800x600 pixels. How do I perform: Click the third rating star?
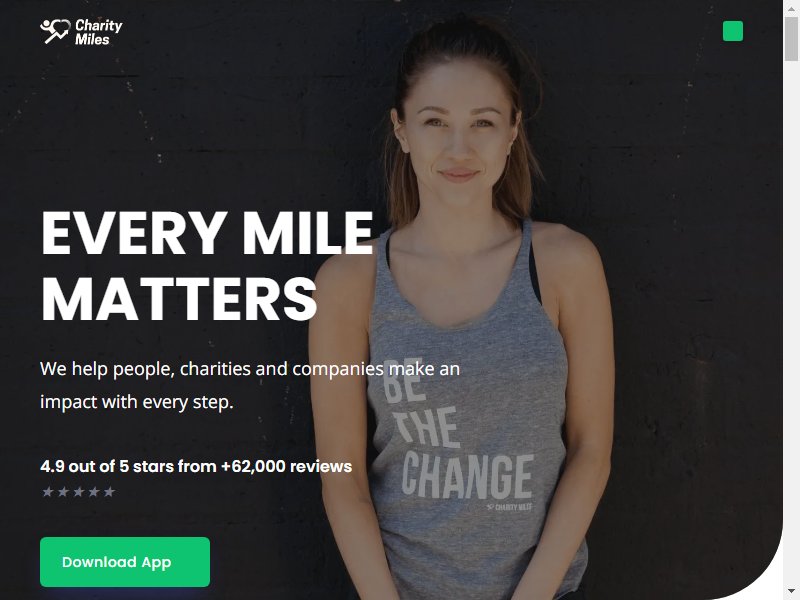78,492
